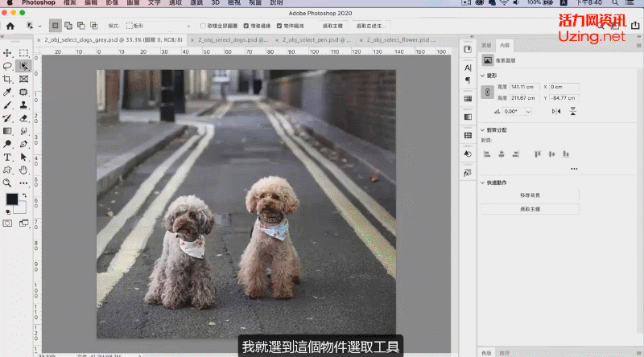Click the foreground color swatch
This screenshot has height=357, width=644.
12,199
